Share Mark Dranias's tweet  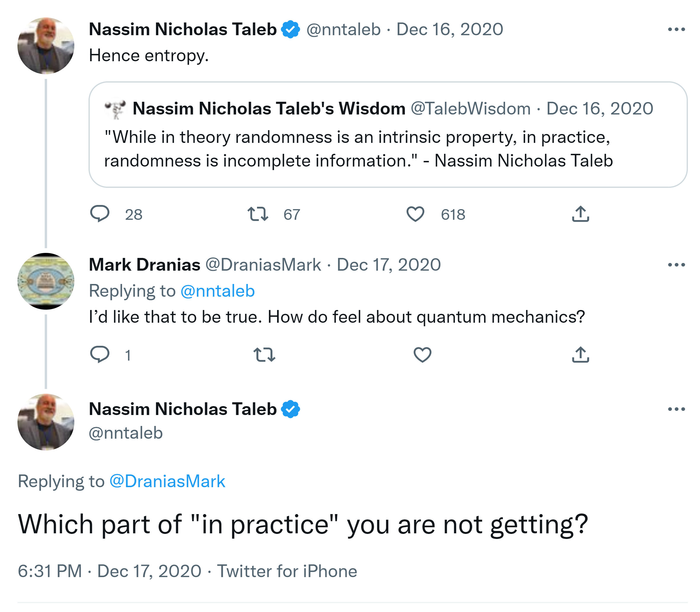click(x=580, y=354)
